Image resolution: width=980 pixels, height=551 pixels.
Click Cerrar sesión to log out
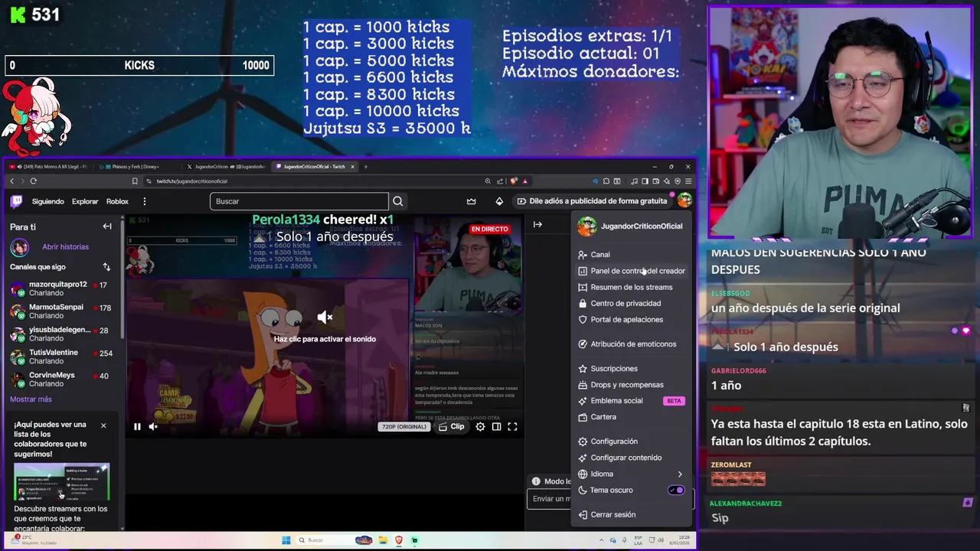[632, 515]
